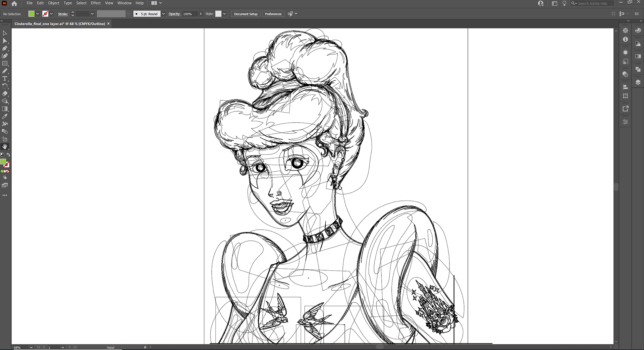
Task: Click the Draw mode icon in toolbar
Action: [x=5, y=177]
